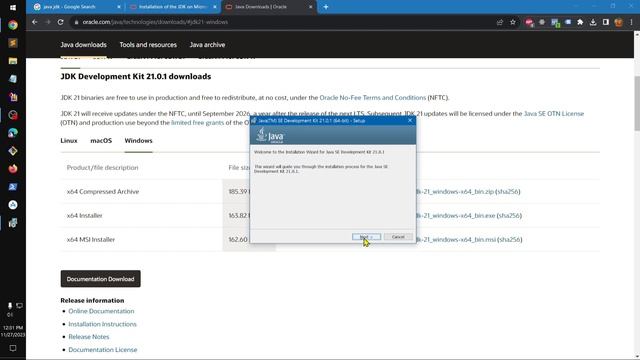Toggle Chrome side panel
Screen dimensions: 640x360
click(x=606, y=22)
